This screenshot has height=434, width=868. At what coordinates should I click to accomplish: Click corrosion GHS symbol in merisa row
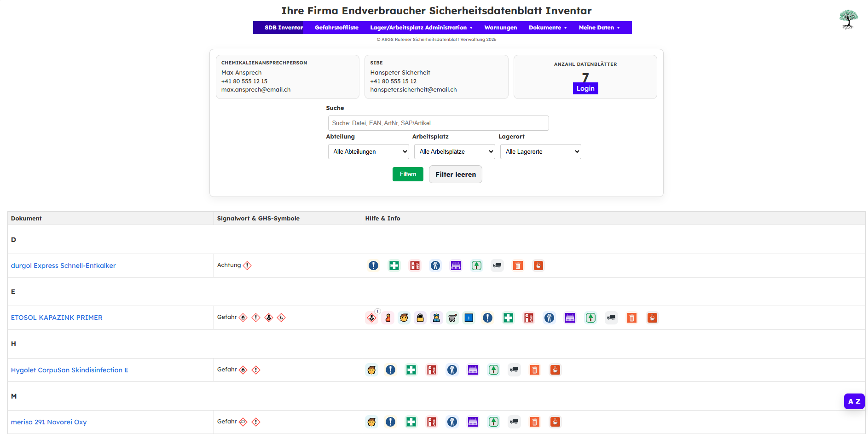[x=243, y=422]
